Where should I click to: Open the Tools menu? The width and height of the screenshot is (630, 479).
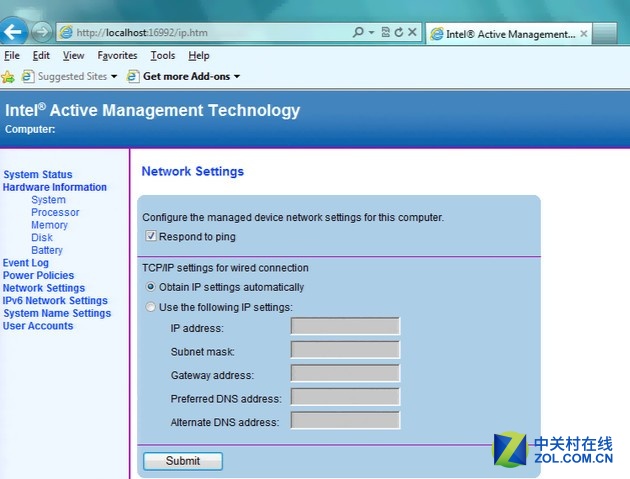tap(163, 55)
